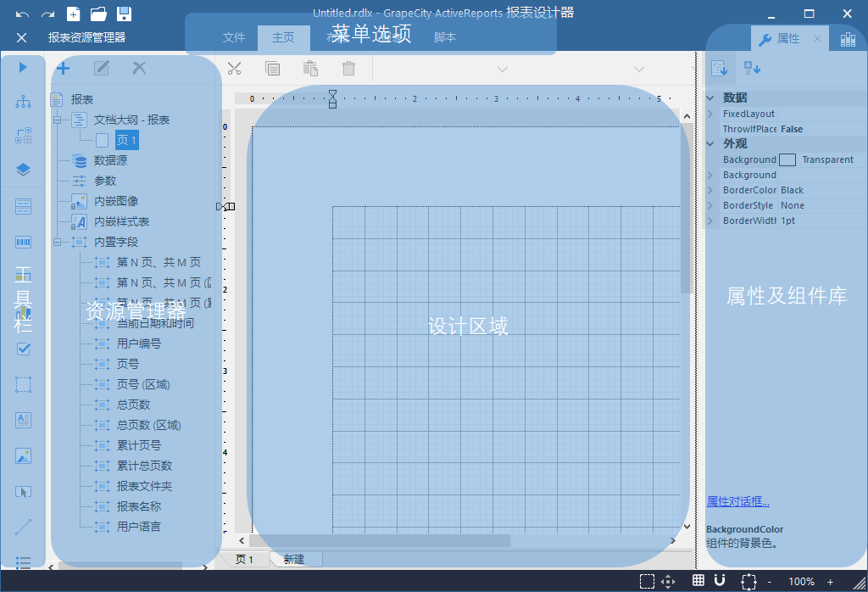Viewport: 868px width, 592px height.
Task: Click the 新建 page tab
Action: click(x=294, y=559)
